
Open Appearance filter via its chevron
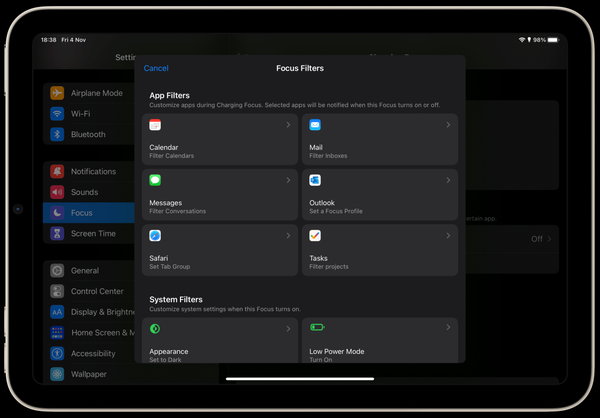pyautogui.click(x=289, y=328)
